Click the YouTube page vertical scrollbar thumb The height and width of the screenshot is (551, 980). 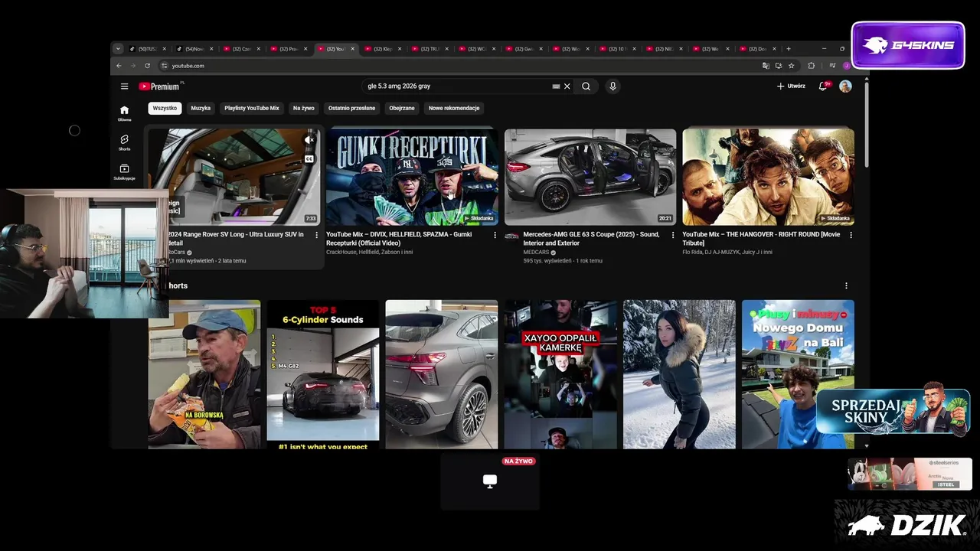(x=867, y=124)
